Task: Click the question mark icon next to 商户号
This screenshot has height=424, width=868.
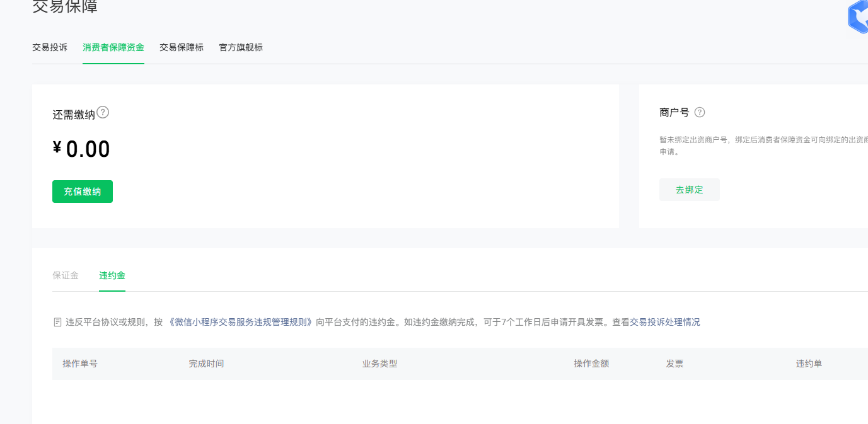Action: tap(699, 113)
